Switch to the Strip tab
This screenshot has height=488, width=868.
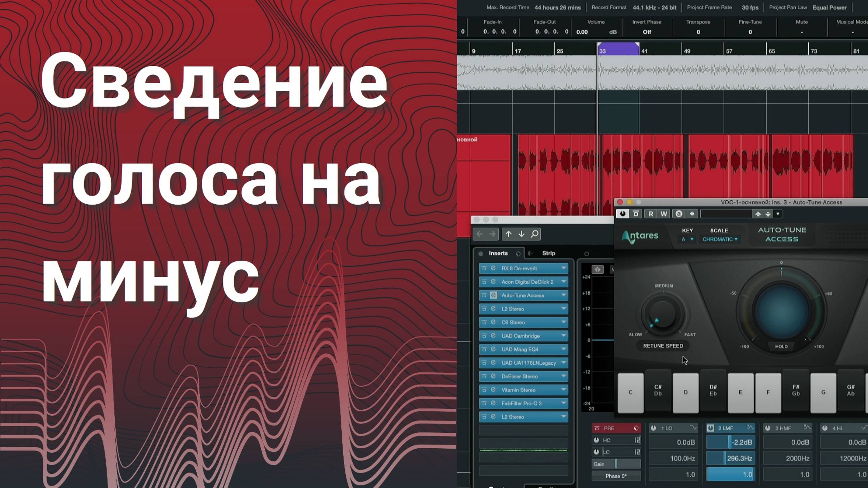coord(549,253)
